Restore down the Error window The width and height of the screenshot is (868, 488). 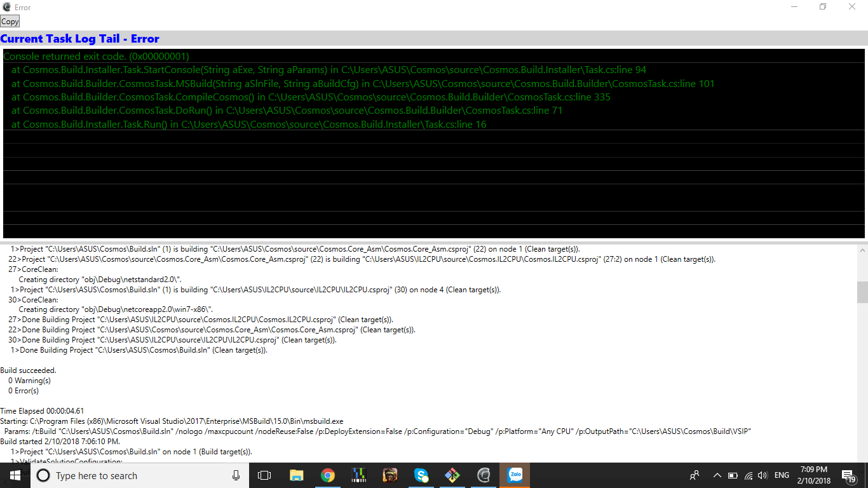(824, 7)
